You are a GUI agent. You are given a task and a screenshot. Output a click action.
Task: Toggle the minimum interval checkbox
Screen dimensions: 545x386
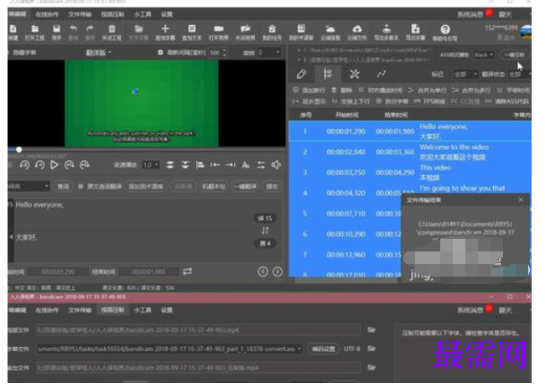160,52
